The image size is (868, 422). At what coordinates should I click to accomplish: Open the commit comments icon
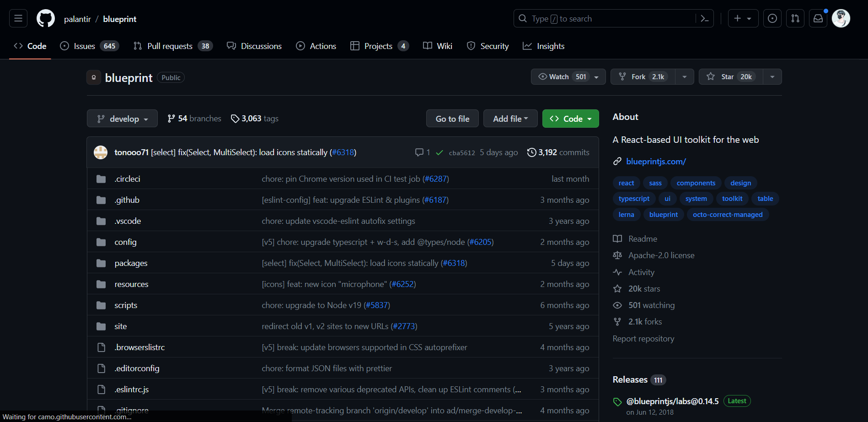pyautogui.click(x=419, y=152)
